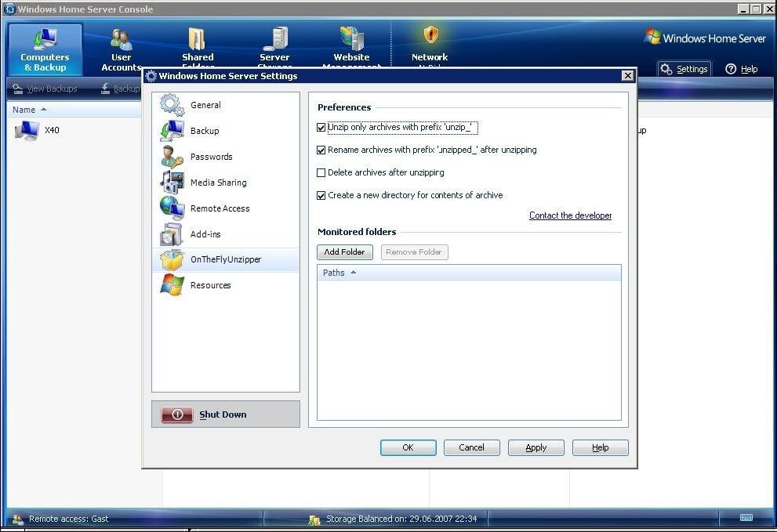The width and height of the screenshot is (777, 532).
Task: Click the Apply button
Action: 536,447
